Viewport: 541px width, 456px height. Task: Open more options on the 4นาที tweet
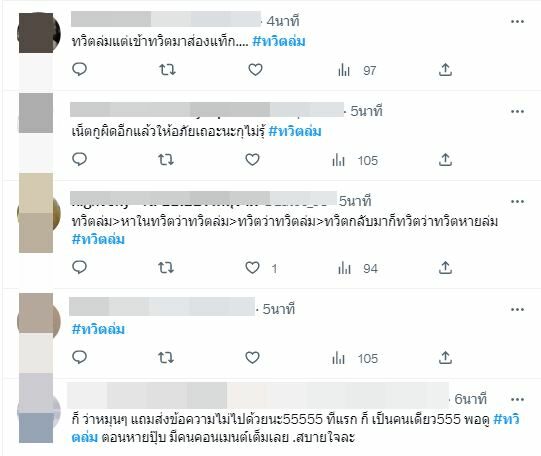(517, 21)
